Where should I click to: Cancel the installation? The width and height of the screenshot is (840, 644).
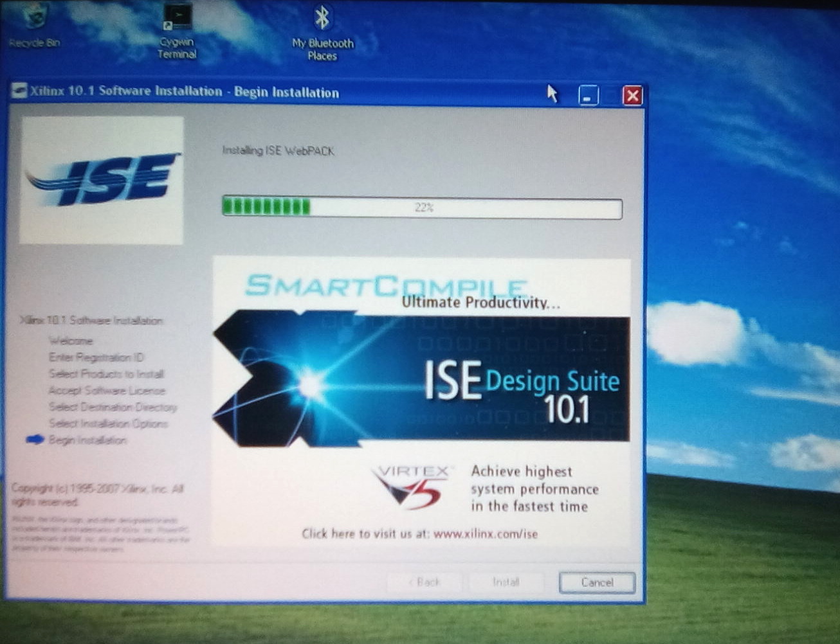coord(597,582)
